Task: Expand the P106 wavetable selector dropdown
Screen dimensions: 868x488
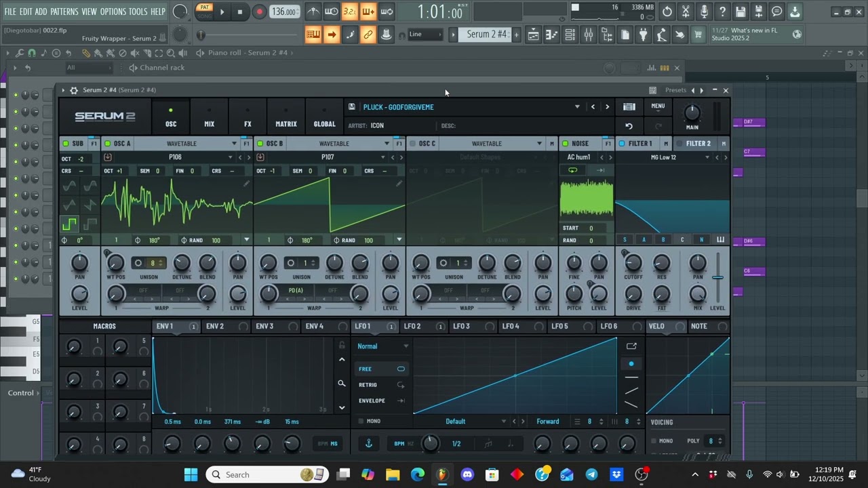Action: [230, 157]
